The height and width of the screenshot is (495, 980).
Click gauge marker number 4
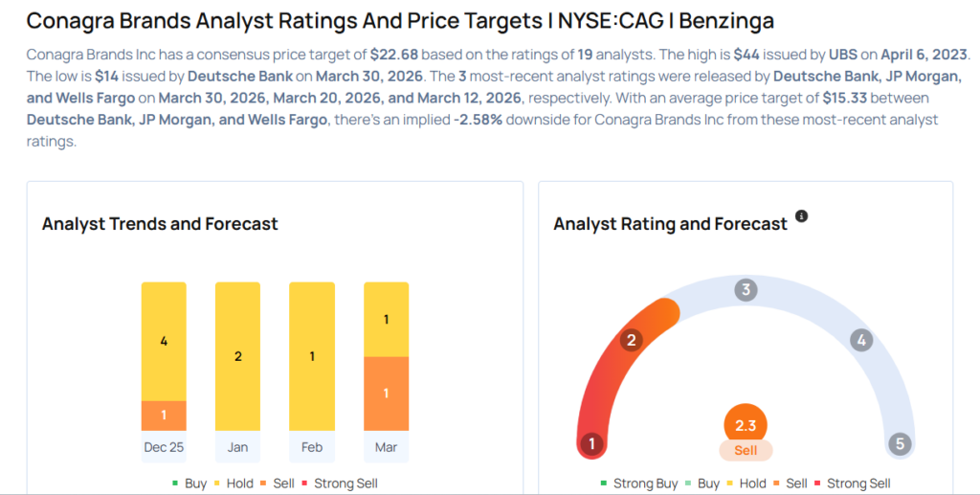point(861,341)
